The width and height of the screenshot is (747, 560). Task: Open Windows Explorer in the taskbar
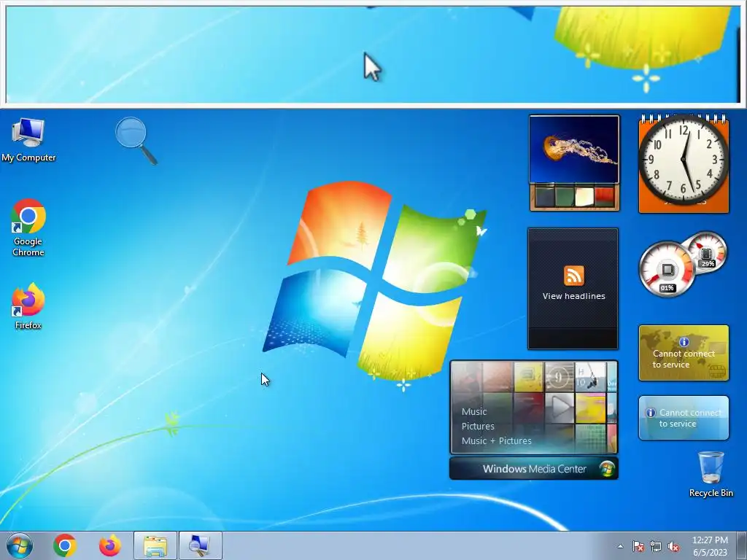(x=155, y=545)
